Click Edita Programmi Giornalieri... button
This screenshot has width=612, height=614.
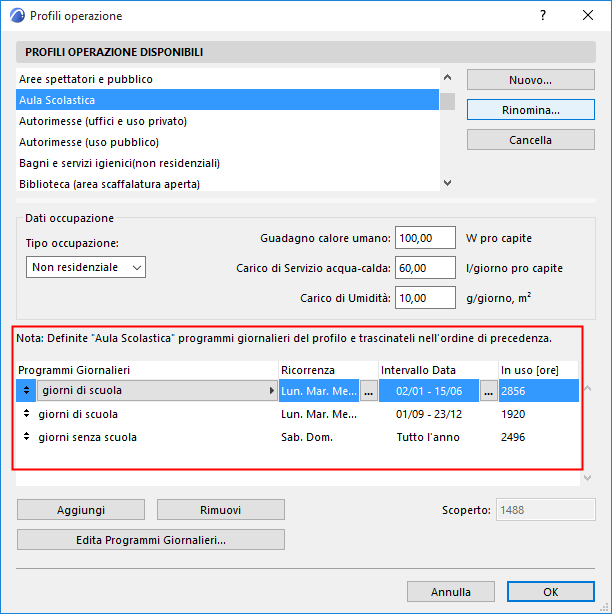(x=151, y=540)
